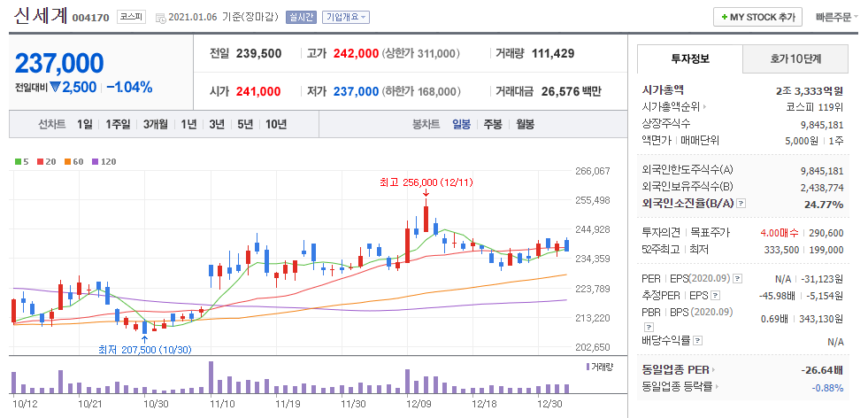Select the 10년 line chart
The height and width of the screenshot is (418, 868).
pos(276,124)
